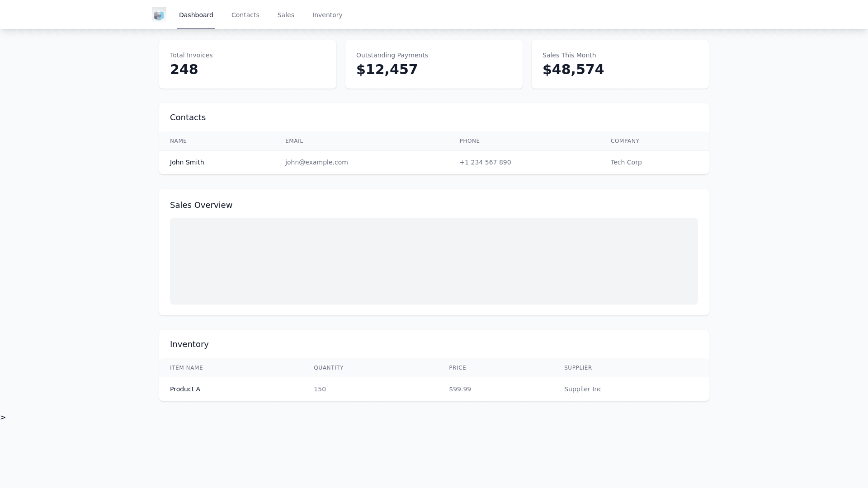868x488 pixels.
Task: Click the Contacts section heading
Action: [x=188, y=117]
